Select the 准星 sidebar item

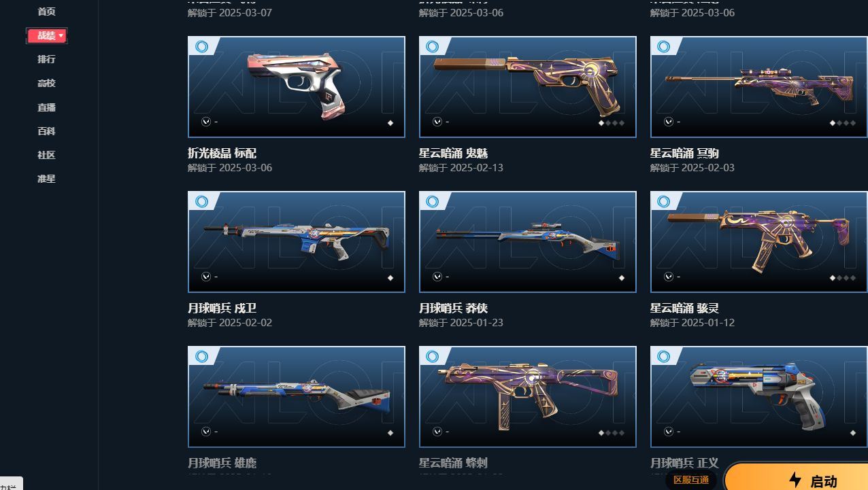pos(46,179)
